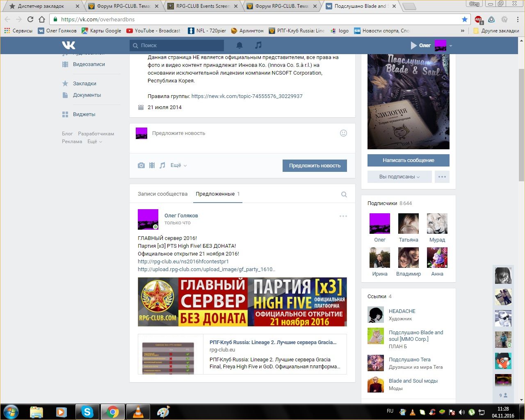The image size is (525, 420).
Task: Attach audio with music note icon
Action: [x=162, y=165]
